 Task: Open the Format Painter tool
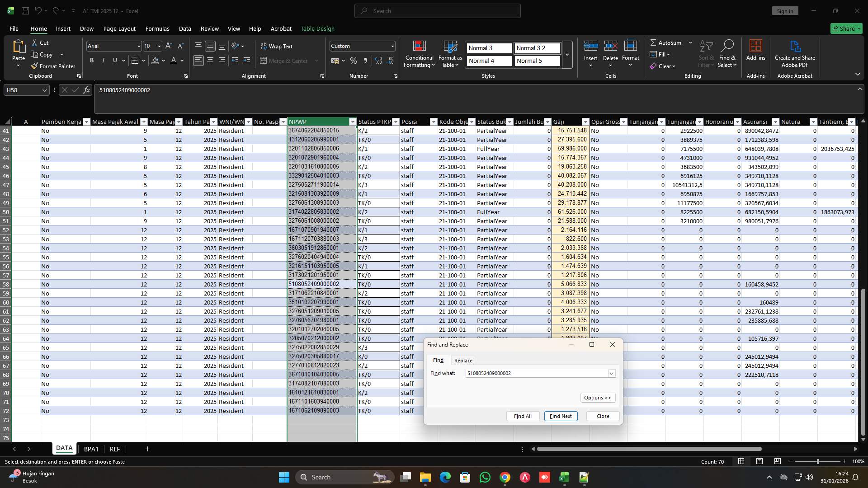click(x=53, y=66)
